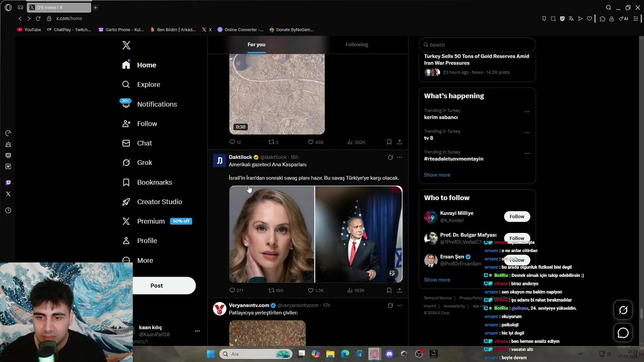Open Chat envelope item
Viewport: 644px width, 362px height.
coord(137,143)
